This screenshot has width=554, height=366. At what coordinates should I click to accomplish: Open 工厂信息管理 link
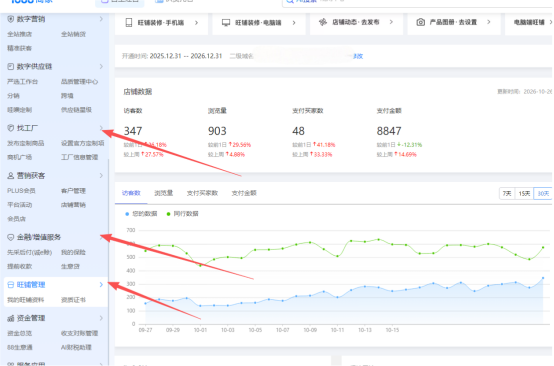point(79,157)
